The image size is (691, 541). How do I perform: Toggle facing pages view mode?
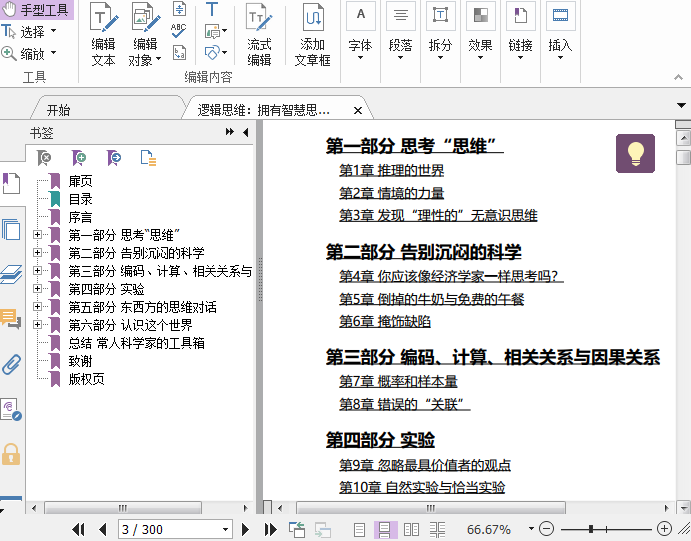[412, 530]
